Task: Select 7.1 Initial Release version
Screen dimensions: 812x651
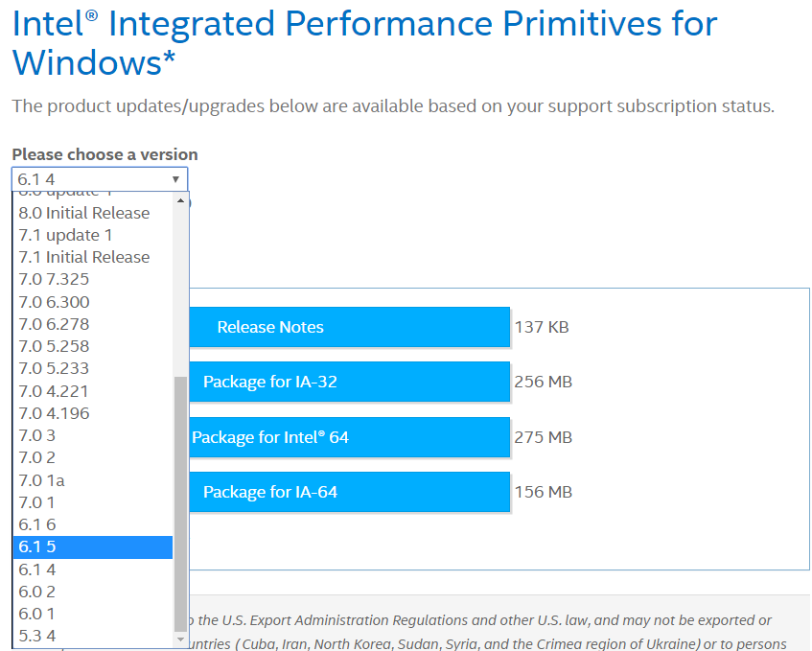Action: point(84,257)
